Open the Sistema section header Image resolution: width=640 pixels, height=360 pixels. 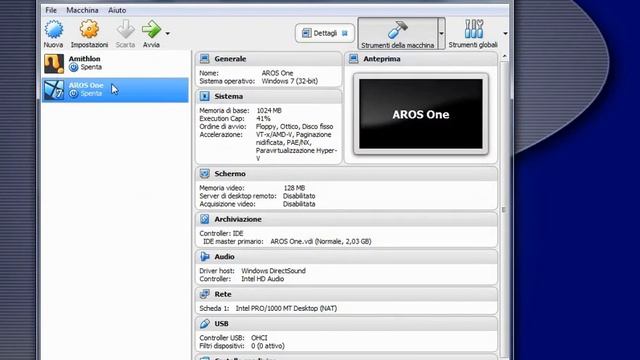point(269,96)
